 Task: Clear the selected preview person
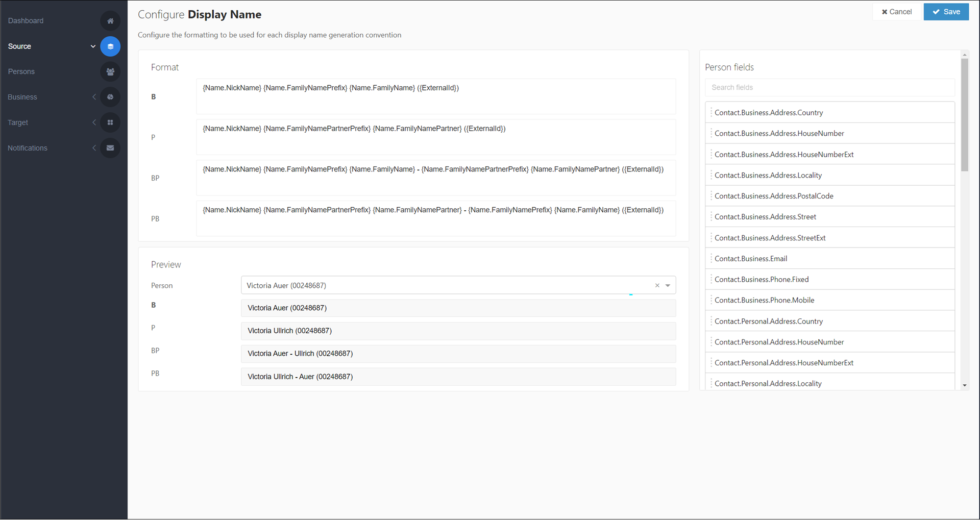657,285
